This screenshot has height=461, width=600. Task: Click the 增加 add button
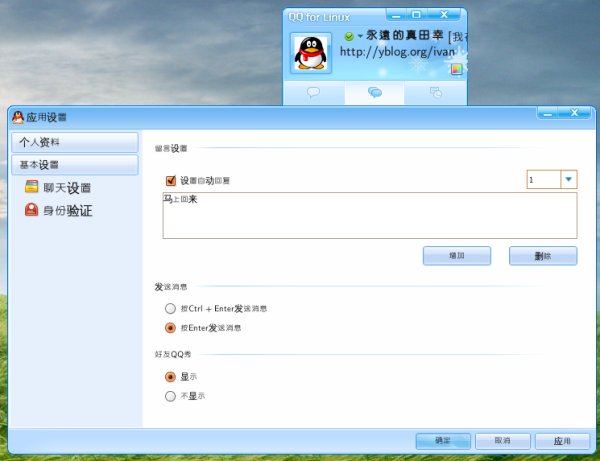click(x=457, y=255)
